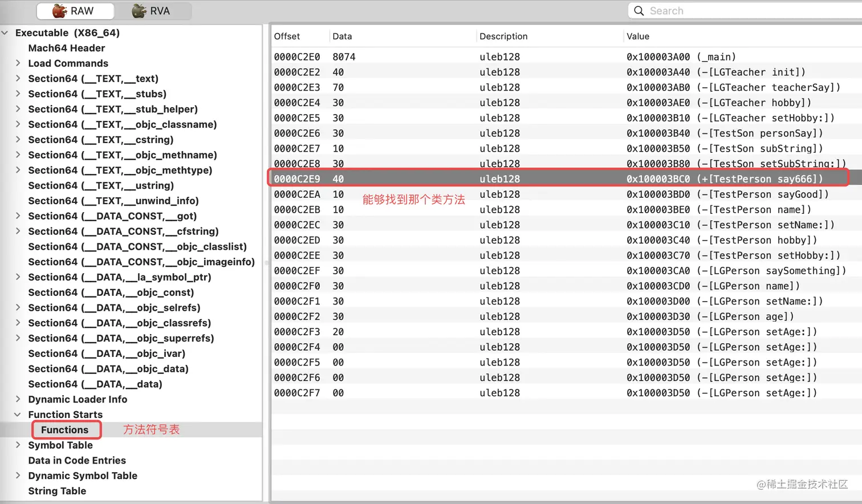Expand Section64 (__DATA,__la_symbol_ptr) chevron

(x=18, y=277)
